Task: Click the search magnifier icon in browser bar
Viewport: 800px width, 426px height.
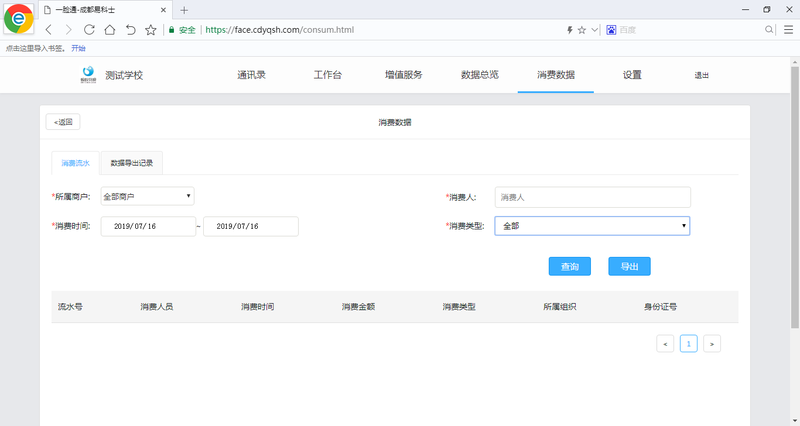Action: point(769,30)
